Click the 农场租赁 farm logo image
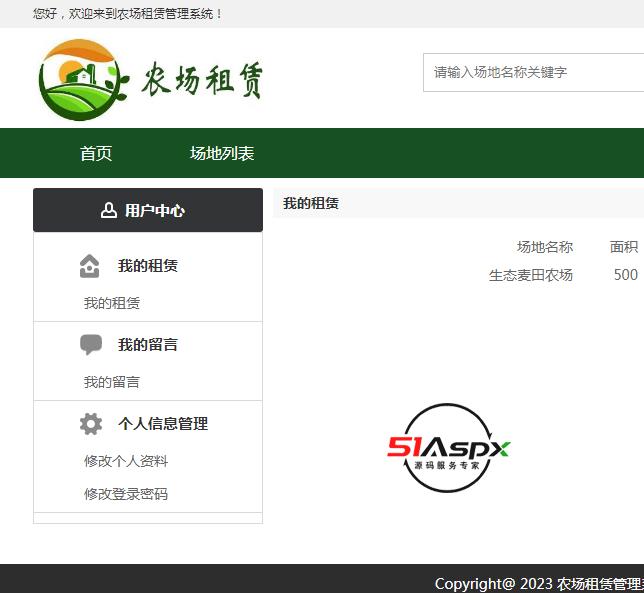Screen dimensions: 644x593 tap(151, 80)
